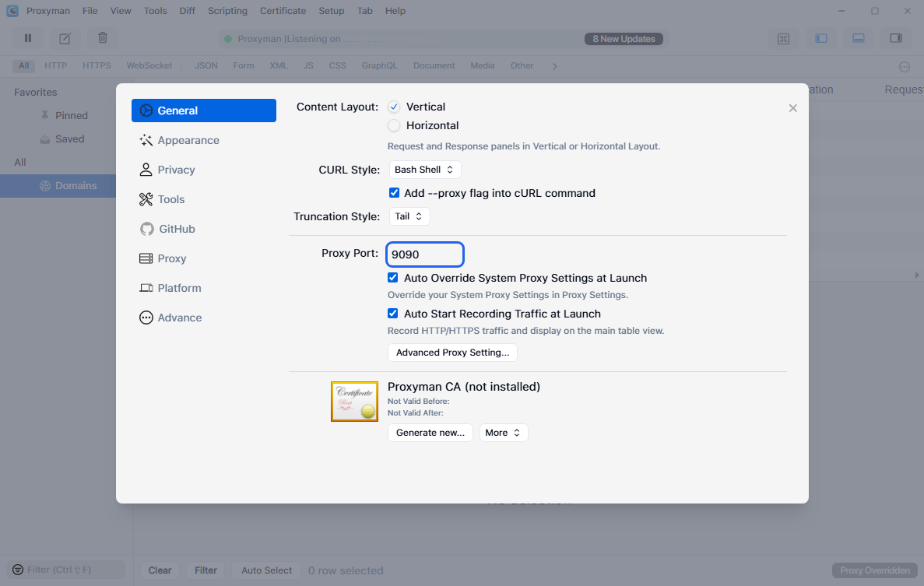The image size is (924, 586).
Task: Open the Truncation Style Tail dropdown
Action: point(409,216)
